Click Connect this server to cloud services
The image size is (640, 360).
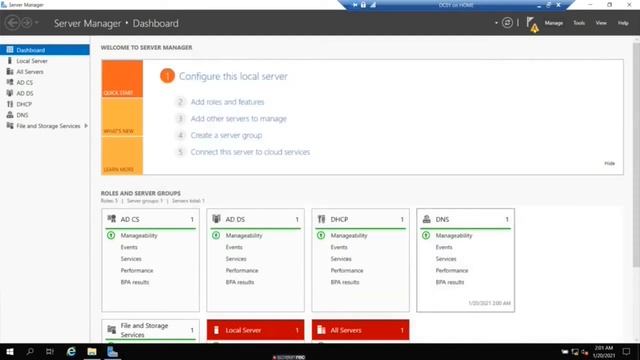(x=250, y=152)
